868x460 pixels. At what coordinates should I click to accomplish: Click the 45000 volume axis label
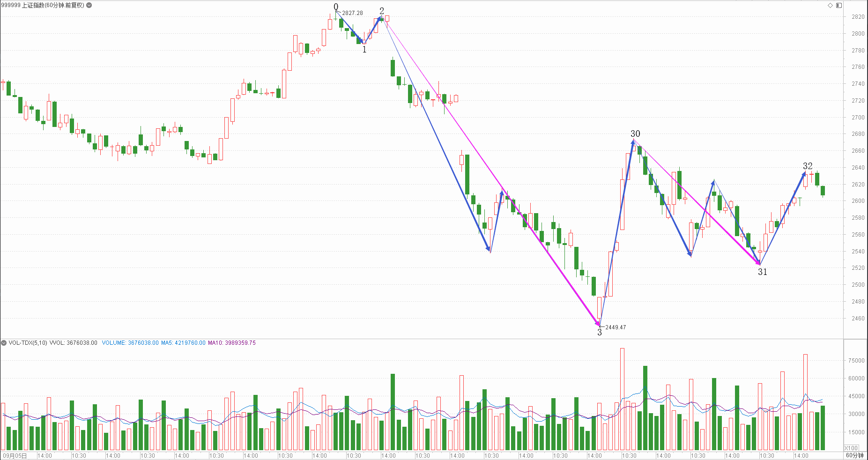click(x=856, y=396)
